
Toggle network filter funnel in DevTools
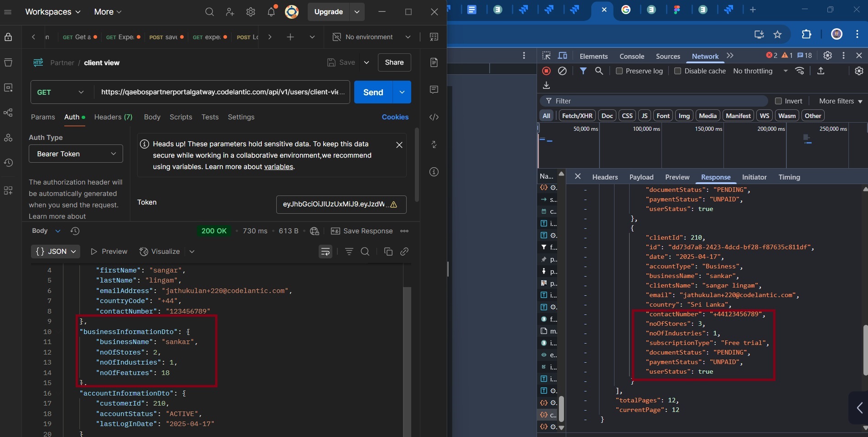pyautogui.click(x=583, y=71)
